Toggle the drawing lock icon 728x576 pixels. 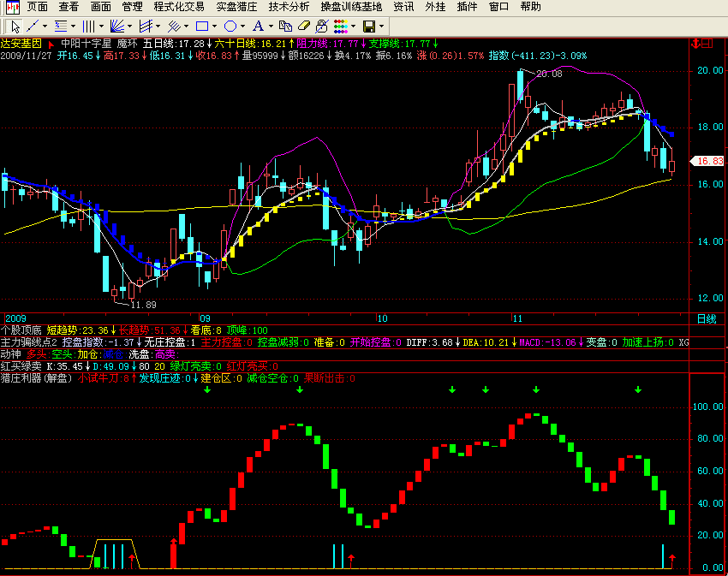pyautogui.click(x=320, y=26)
